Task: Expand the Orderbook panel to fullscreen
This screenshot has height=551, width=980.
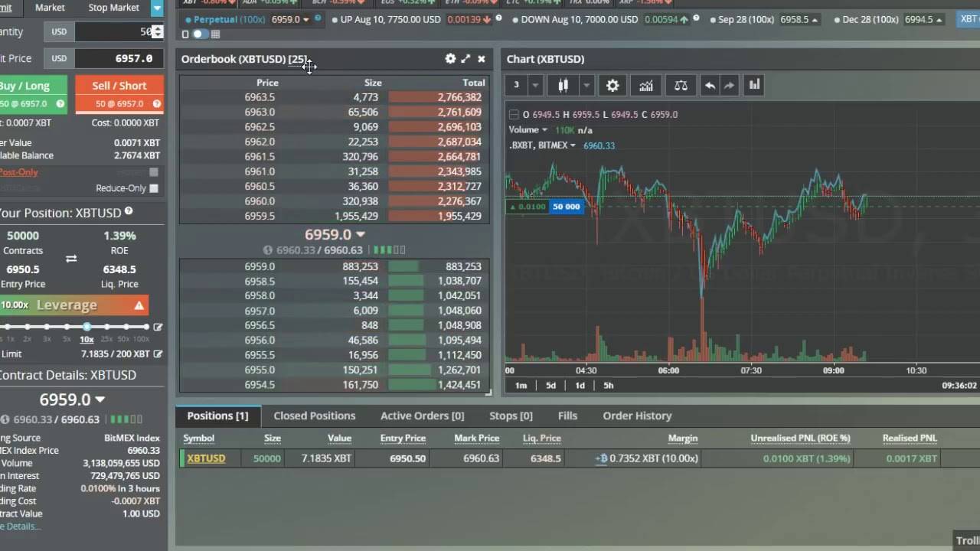Action: (x=465, y=59)
